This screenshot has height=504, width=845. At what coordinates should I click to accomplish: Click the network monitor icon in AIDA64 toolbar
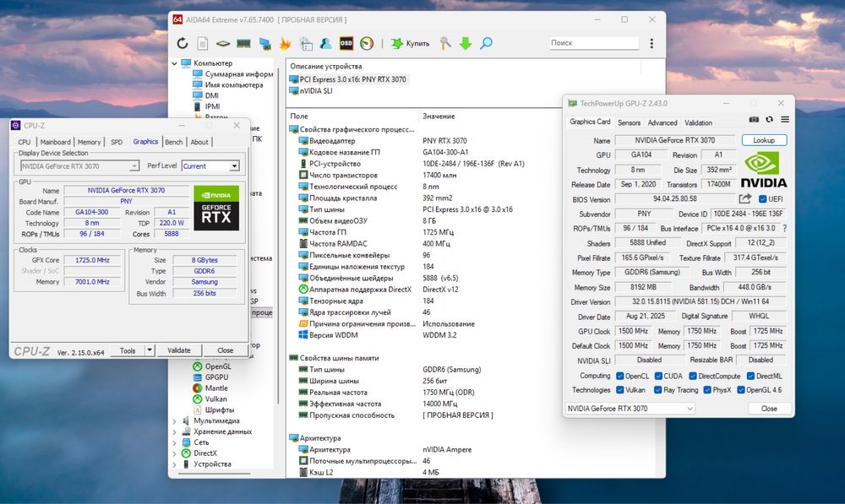(264, 43)
